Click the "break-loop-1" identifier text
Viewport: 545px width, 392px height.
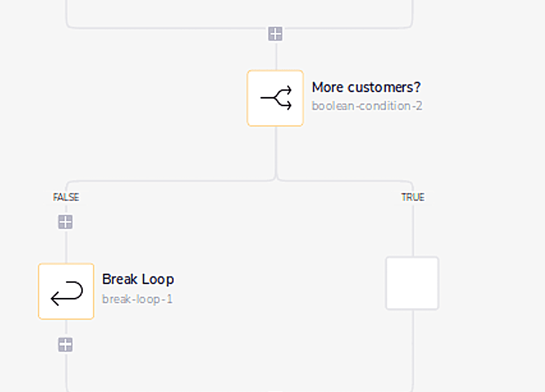[x=138, y=299]
